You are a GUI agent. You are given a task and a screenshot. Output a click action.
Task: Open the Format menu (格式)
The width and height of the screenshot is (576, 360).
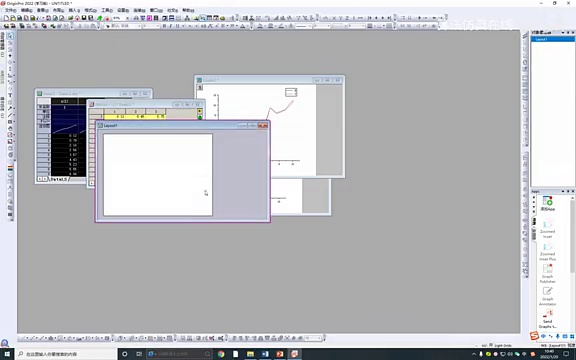pos(90,10)
